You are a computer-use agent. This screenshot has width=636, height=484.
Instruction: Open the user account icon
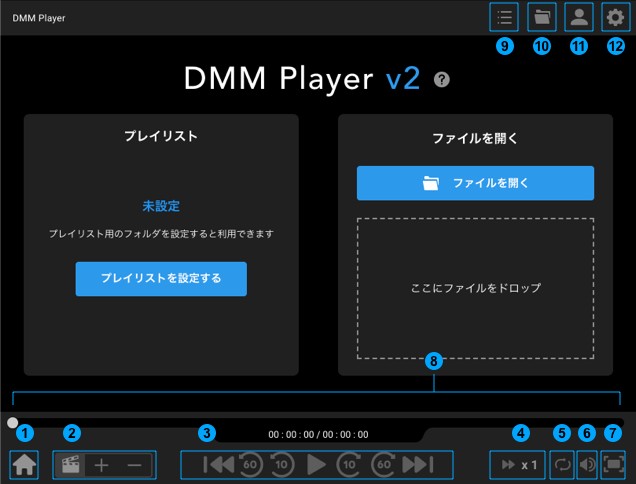[x=578, y=17]
